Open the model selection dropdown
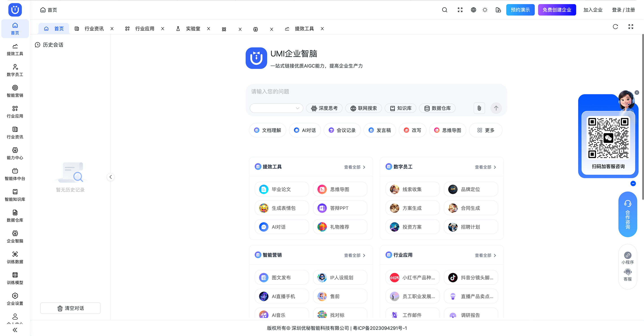Screen dimensions: 644x336 pos(276,108)
